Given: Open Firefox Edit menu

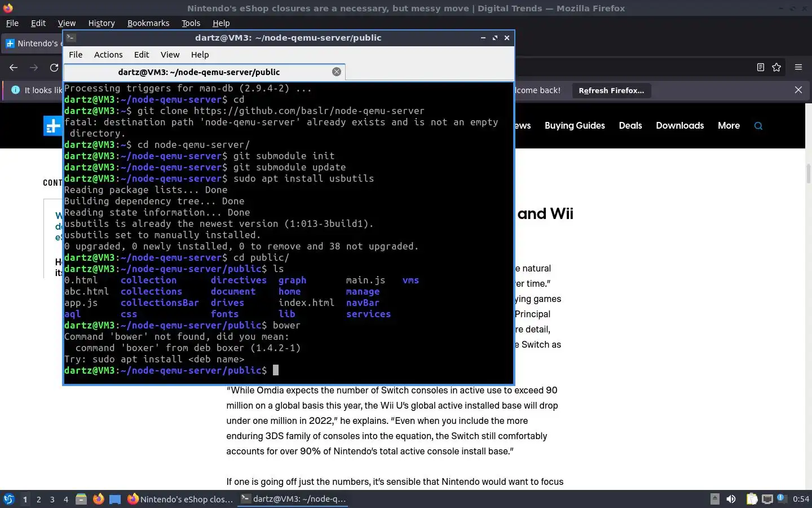Looking at the screenshot, I should [38, 23].
